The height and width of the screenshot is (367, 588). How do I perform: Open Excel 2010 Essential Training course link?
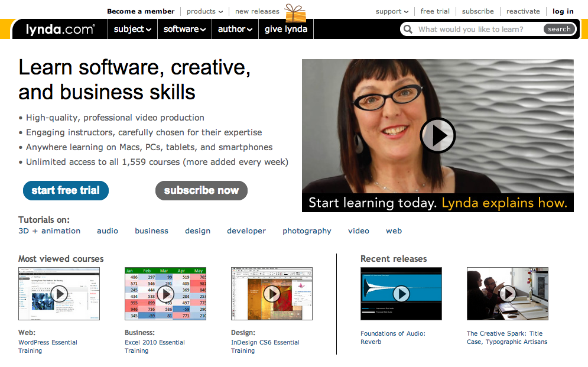[154, 346]
